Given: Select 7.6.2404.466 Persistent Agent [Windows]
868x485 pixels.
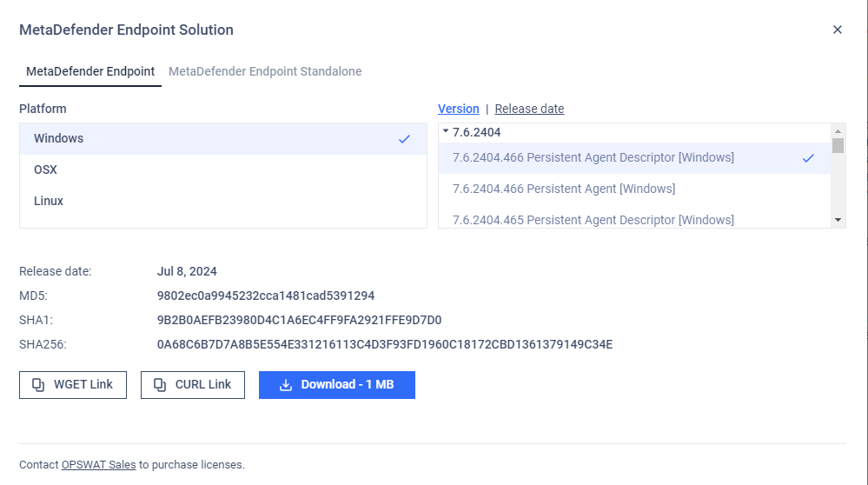Looking at the screenshot, I should point(634,189).
